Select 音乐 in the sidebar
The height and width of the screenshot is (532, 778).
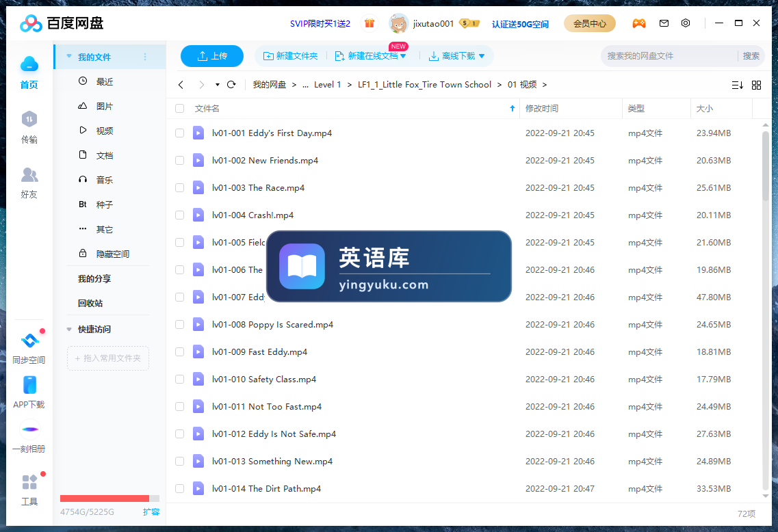click(x=104, y=180)
